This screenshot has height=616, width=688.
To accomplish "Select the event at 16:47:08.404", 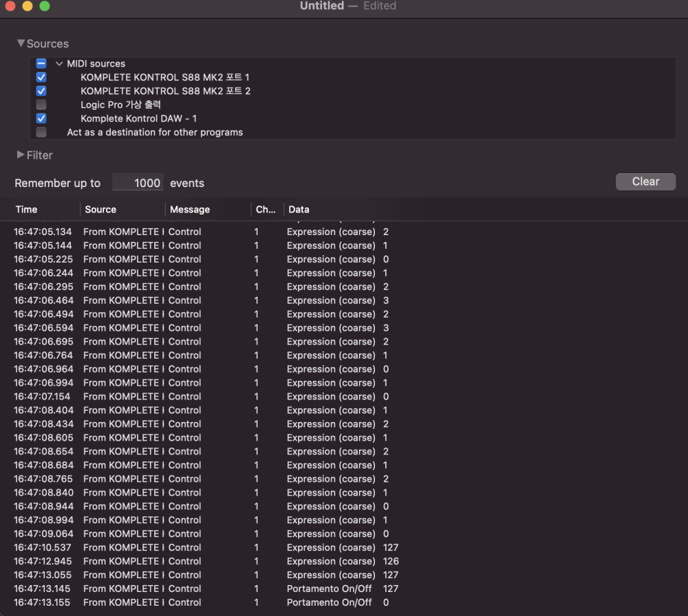I will (344, 410).
